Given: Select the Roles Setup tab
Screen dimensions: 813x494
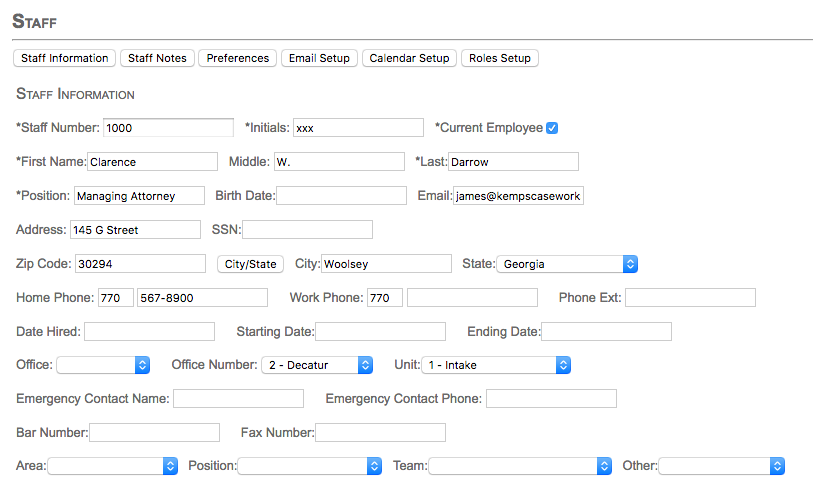Looking at the screenshot, I should [500, 58].
